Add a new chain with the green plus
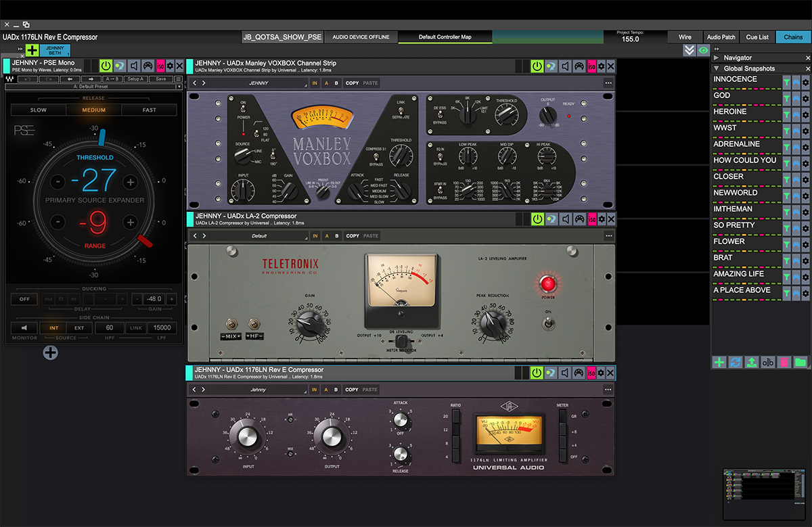Viewport: 812px width, 527px height. coord(32,50)
